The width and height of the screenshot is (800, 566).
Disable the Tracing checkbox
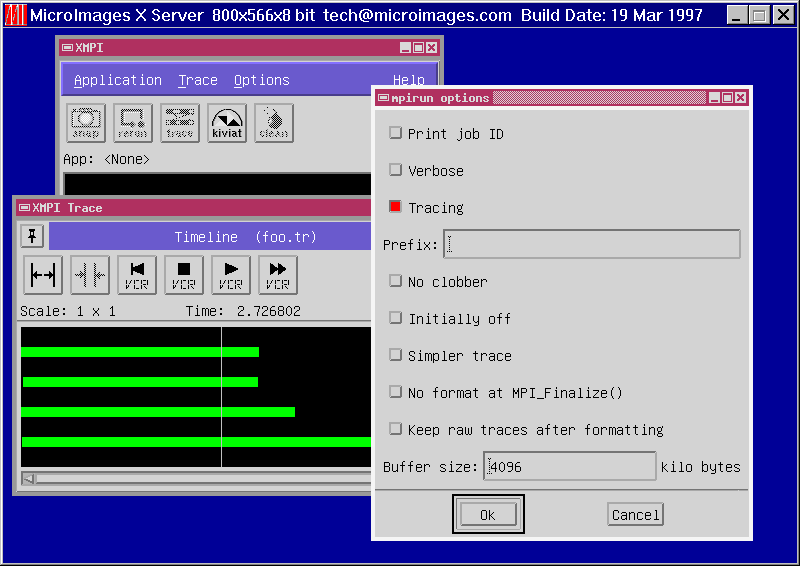click(395, 206)
